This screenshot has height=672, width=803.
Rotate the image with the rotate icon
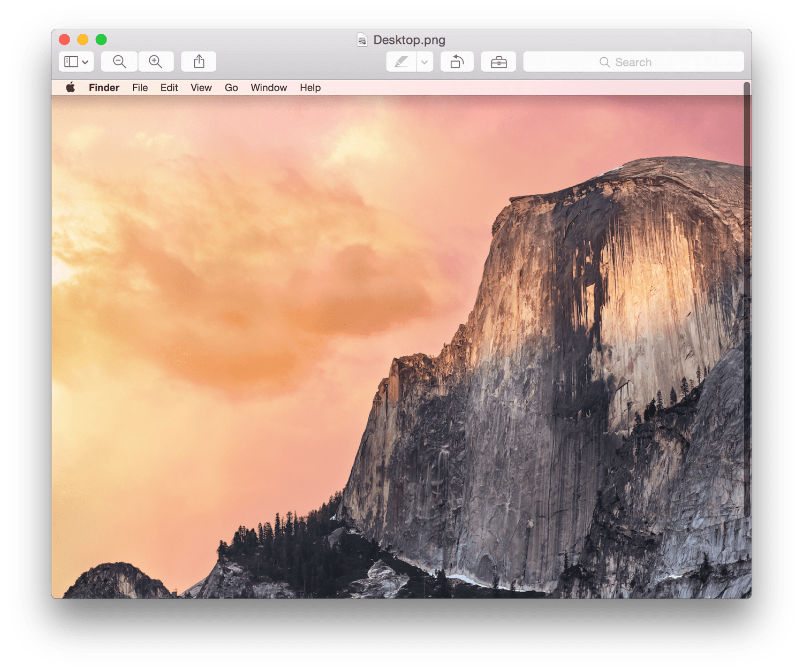tap(457, 62)
